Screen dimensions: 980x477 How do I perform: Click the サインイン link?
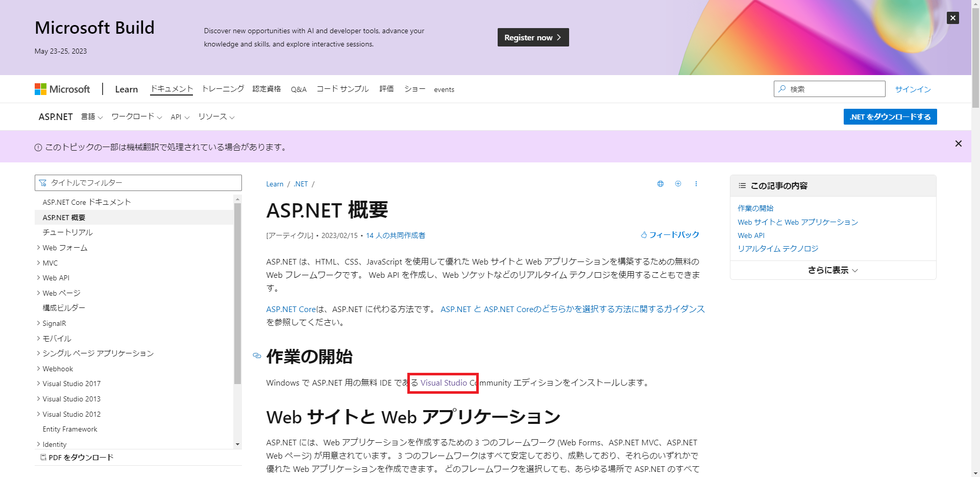coord(913,89)
